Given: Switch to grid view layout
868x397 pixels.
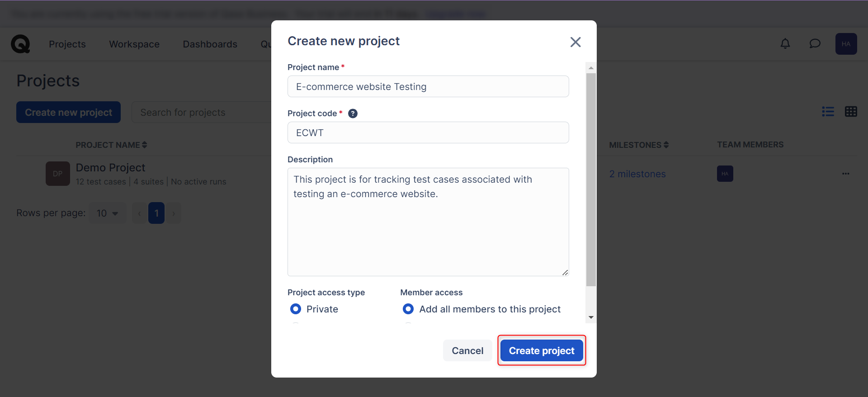Looking at the screenshot, I should 851,112.
